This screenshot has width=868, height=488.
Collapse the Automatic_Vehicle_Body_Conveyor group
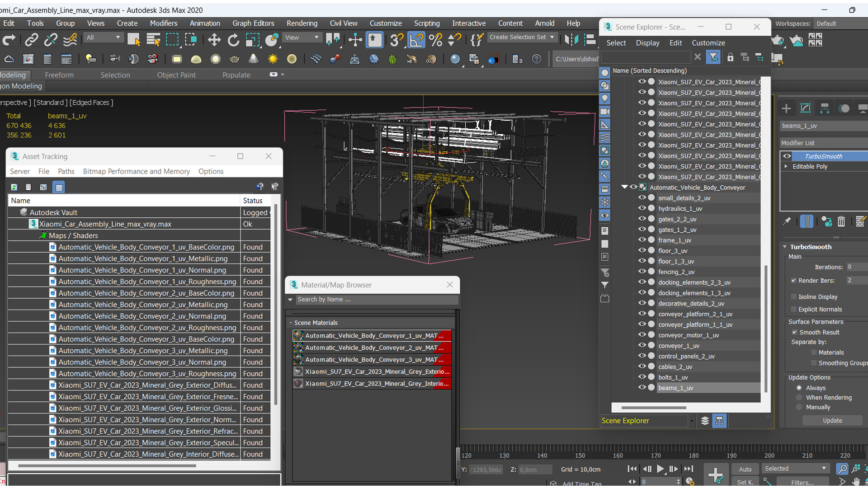pyautogui.click(x=624, y=187)
